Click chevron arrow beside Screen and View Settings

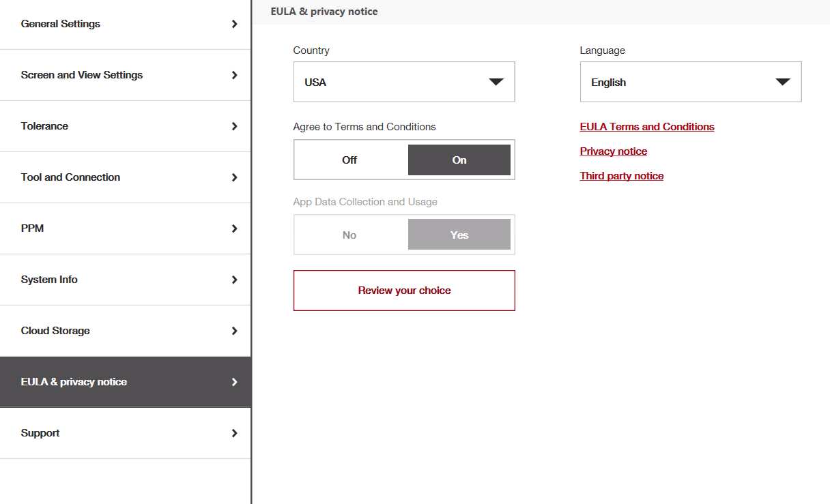pyautogui.click(x=235, y=75)
